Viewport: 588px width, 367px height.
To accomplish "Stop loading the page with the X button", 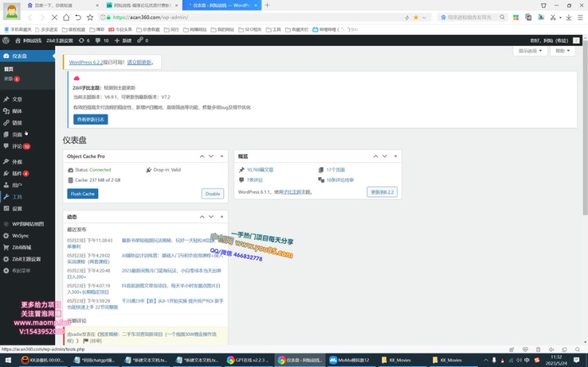I will (55, 17).
